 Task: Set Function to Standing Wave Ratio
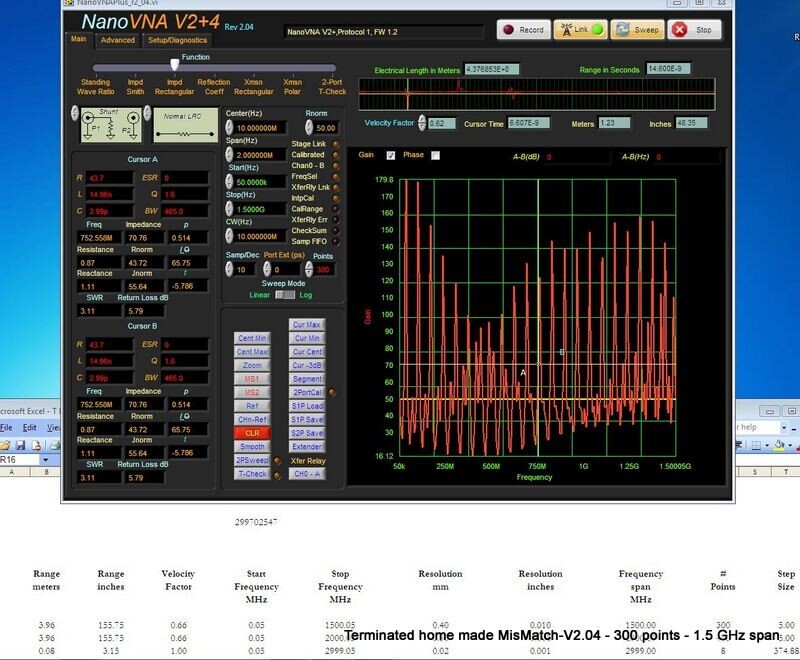click(95, 87)
